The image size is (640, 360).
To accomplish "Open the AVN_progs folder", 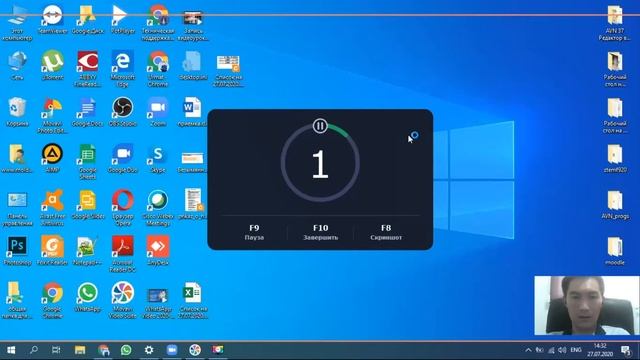I will tap(615, 204).
